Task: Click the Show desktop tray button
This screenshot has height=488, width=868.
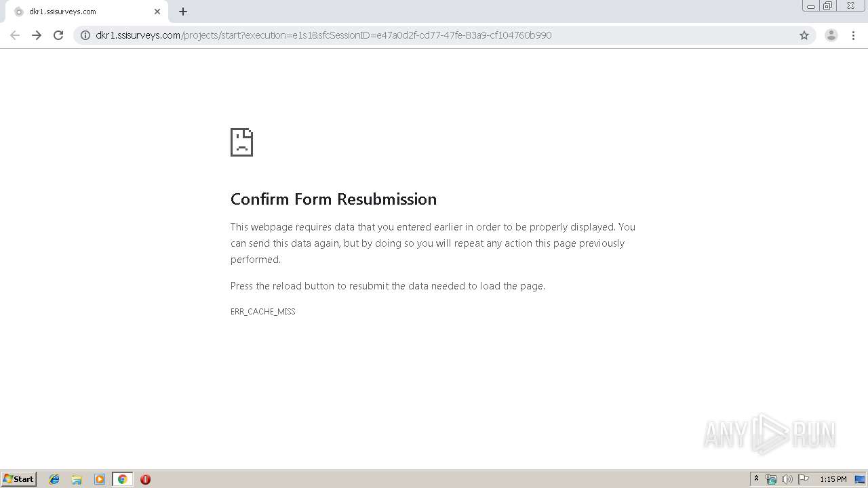Action: [860, 479]
